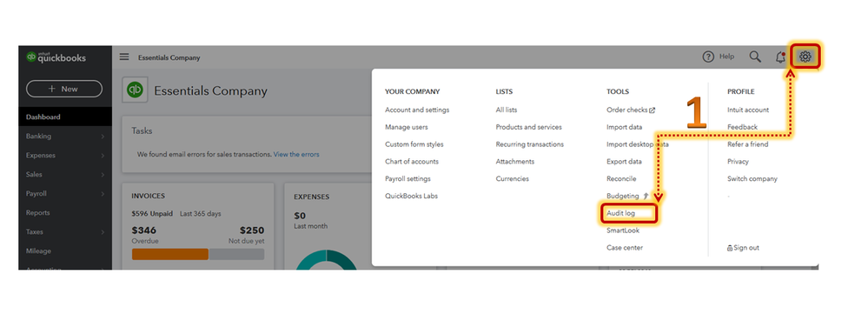
Task: Click Refer a friend
Action: tap(748, 144)
